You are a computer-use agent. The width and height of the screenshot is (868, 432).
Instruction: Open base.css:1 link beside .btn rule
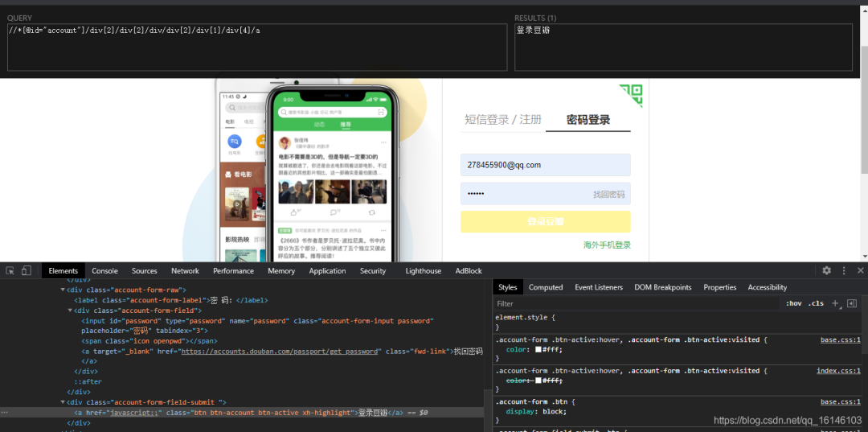point(841,401)
